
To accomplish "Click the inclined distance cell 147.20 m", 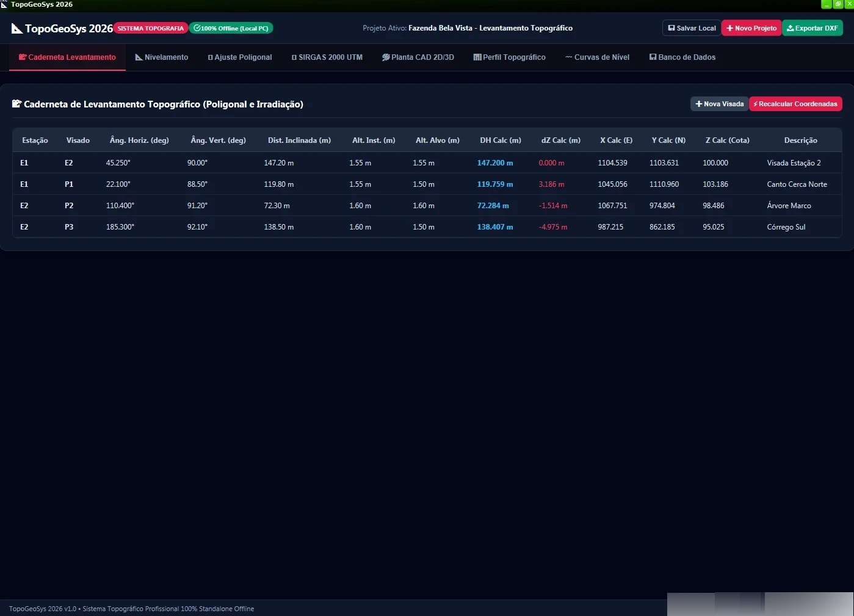I will (x=279, y=163).
